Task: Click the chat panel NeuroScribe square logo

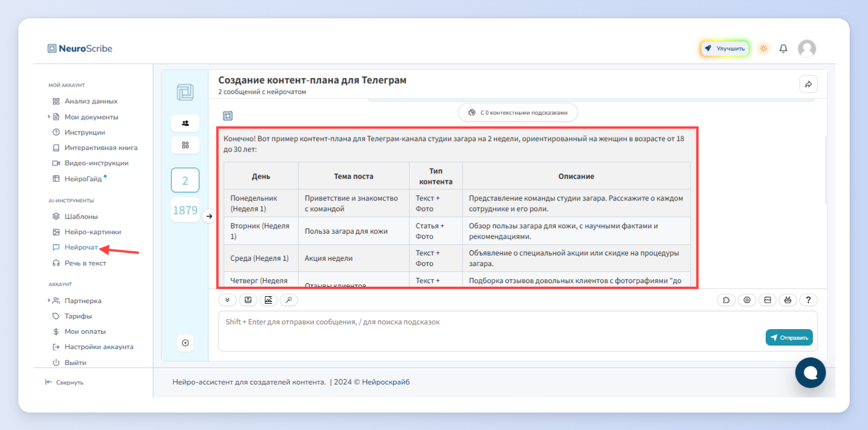Action: coord(185,93)
